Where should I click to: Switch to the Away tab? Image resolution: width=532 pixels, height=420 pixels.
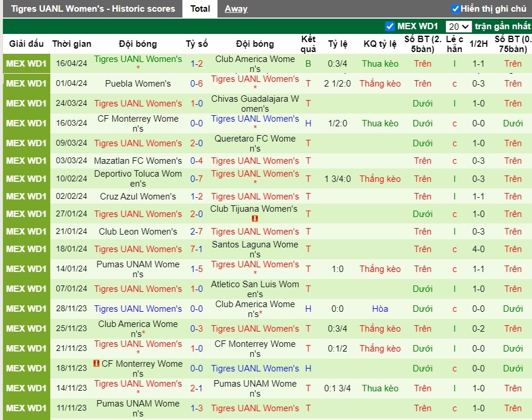pyautogui.click(x=236, y=9)
